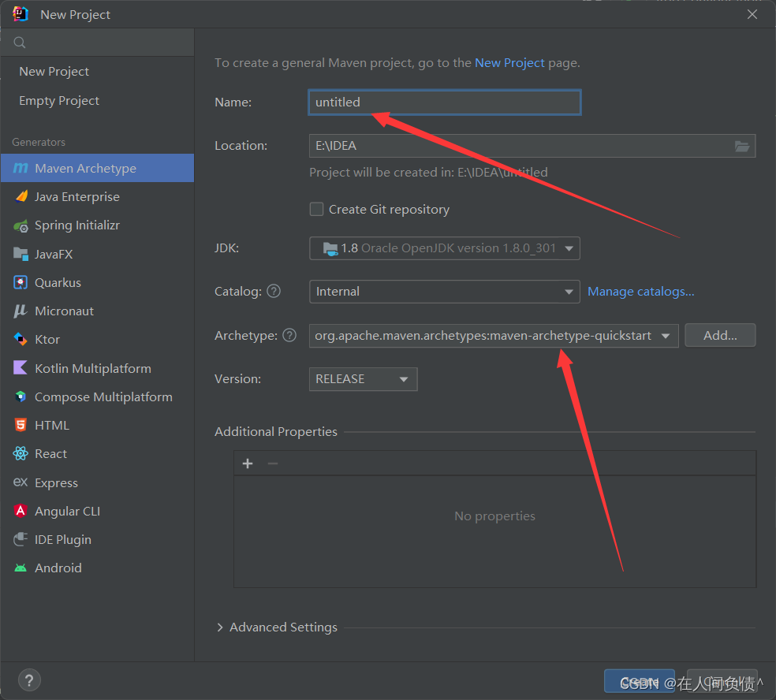Click the Kotlin Multiplatform icon

point(21,368)
